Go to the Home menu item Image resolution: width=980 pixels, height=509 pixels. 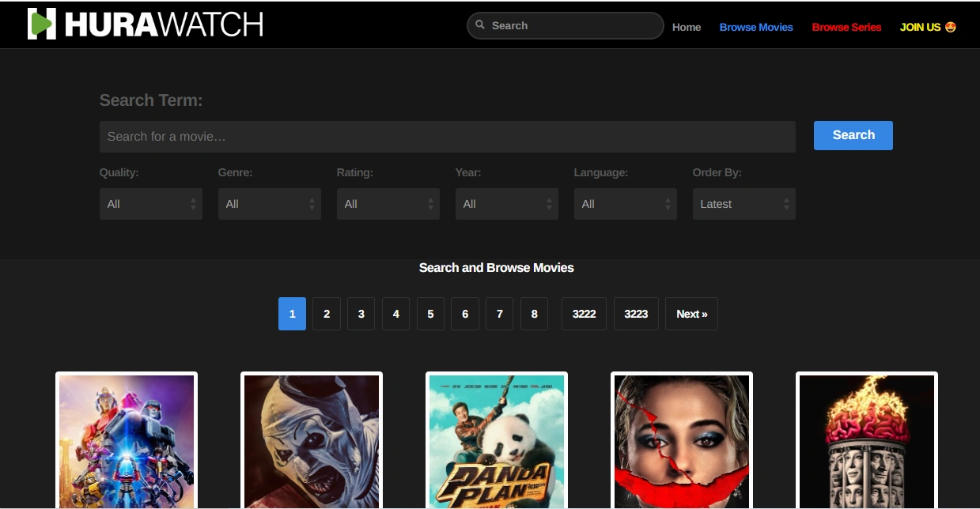686,27
